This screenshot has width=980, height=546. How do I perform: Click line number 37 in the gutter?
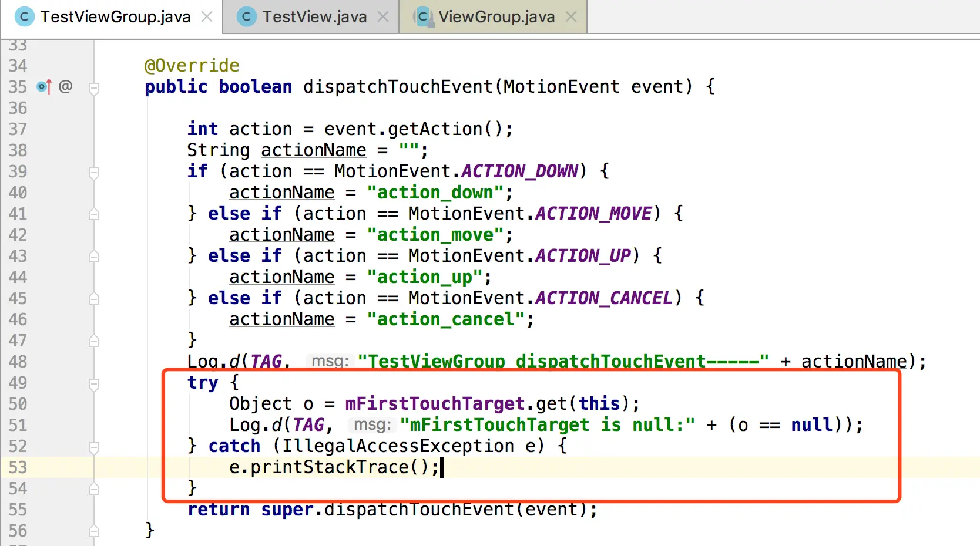click(18, 129)
